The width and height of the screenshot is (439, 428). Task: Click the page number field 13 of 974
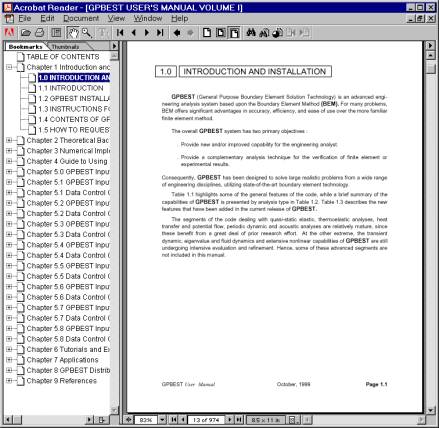click(206, 420)
